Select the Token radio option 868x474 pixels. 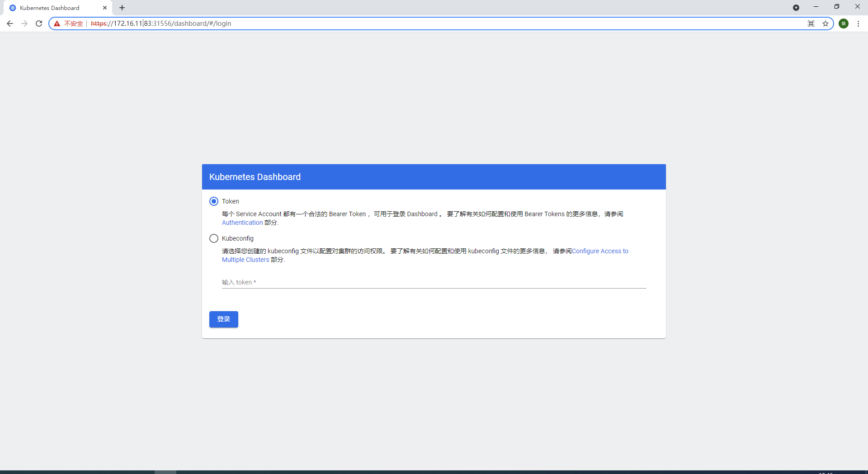click(214, 201)
